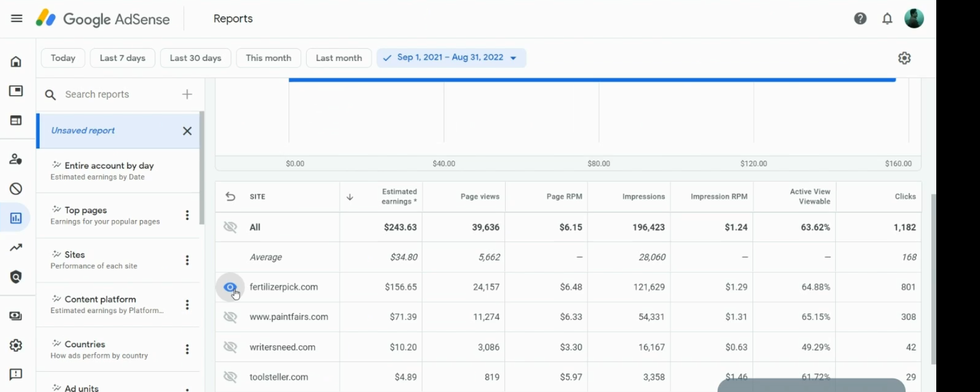980x392 pixels.
Task: Sort by Impressions column header
Action: coord(644,197)
